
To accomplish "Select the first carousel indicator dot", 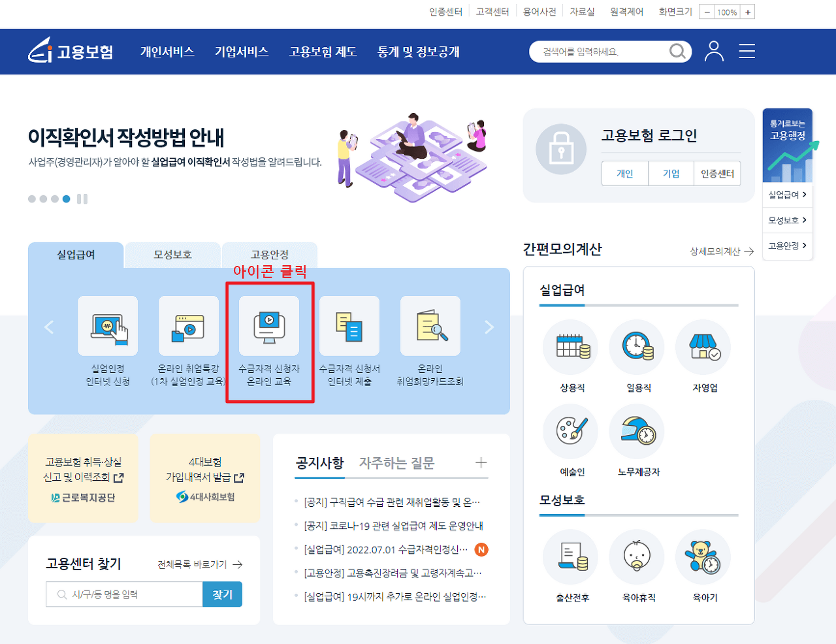I will point(31,199).
